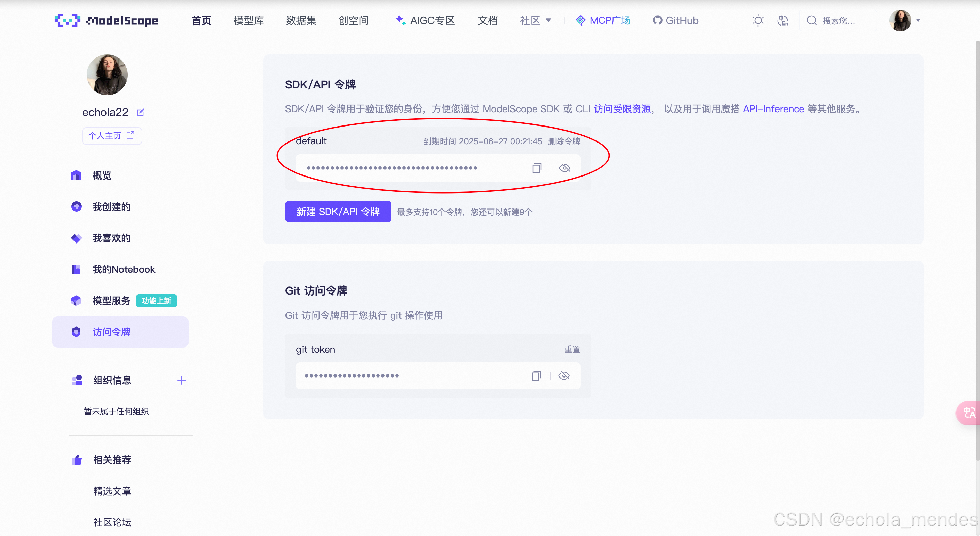Click 重置 for the git token
The height and width of the screenshot is (536, 980).
click(x=572, y=349)
